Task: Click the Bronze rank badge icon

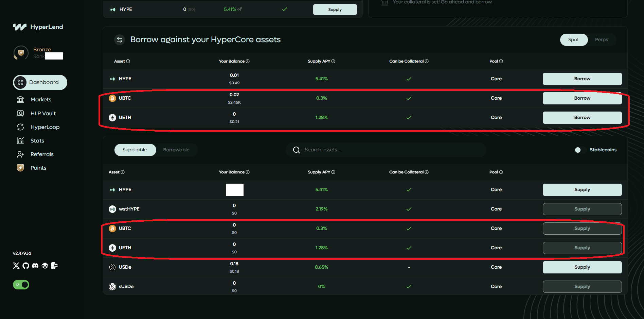Action: (21, 53)
